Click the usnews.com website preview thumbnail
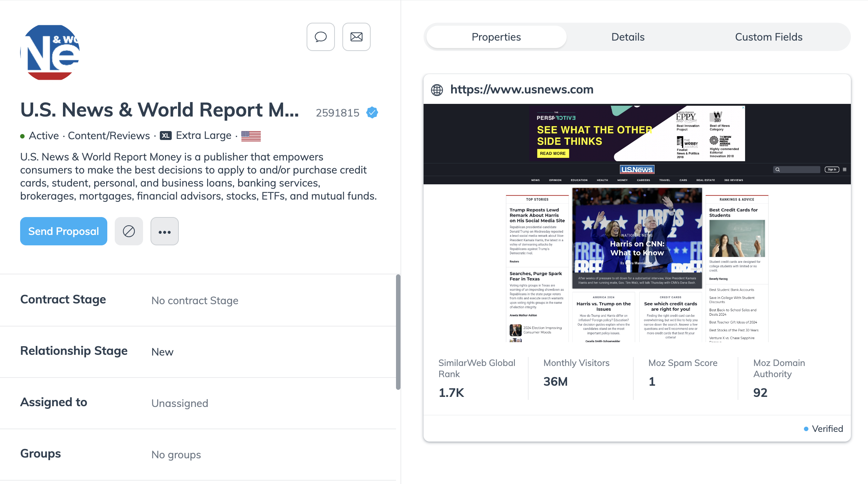Image resolution: width=868 pixels, height=484 pixels. (637, 223)
